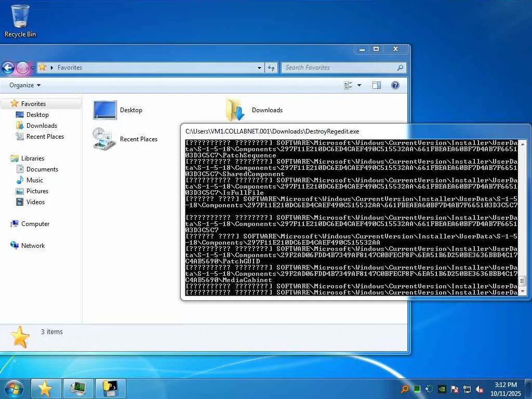Refresh the Favorites folder view
Viewport: 532px width, 399px height.
pyautogui.click(x=271, y=68)
